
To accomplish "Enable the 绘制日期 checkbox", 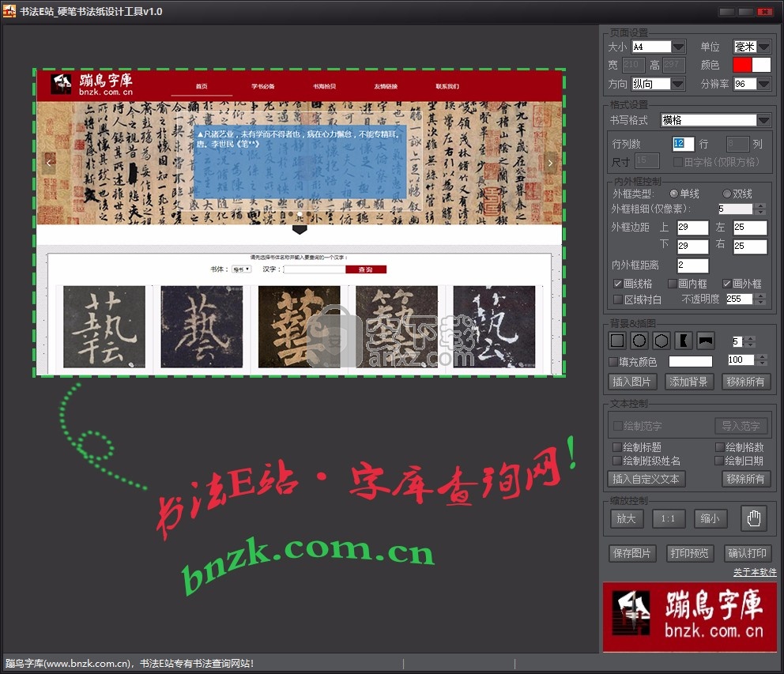I will pos(719,461).
